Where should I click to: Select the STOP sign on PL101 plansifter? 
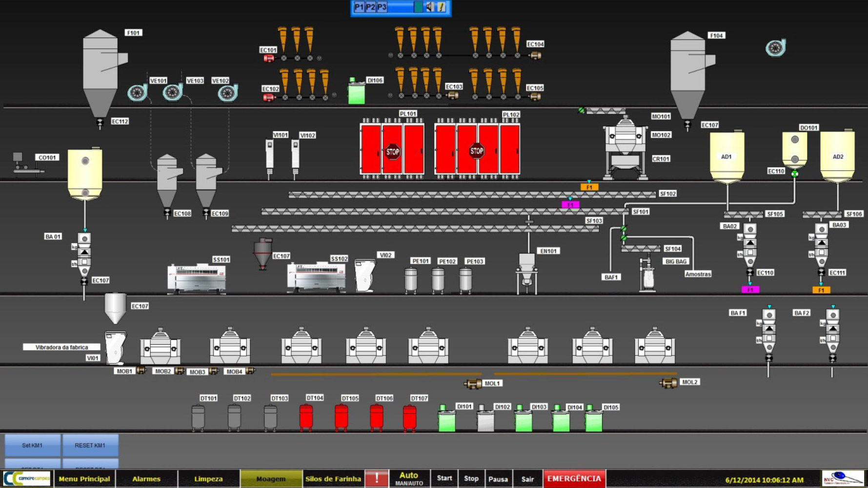click(393, 152)
